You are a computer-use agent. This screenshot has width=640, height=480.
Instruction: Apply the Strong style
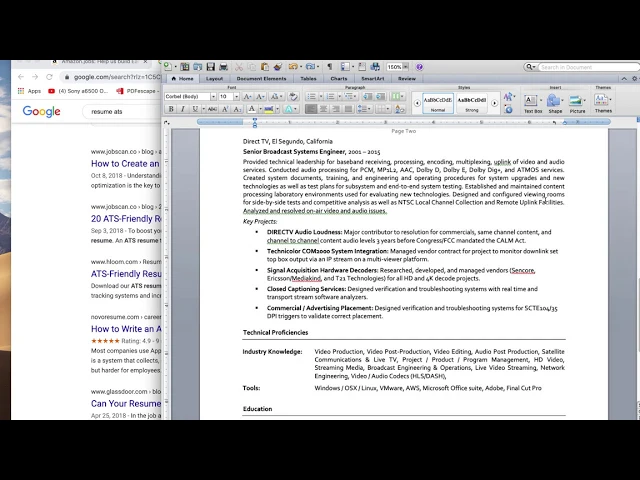click(472, 103)
